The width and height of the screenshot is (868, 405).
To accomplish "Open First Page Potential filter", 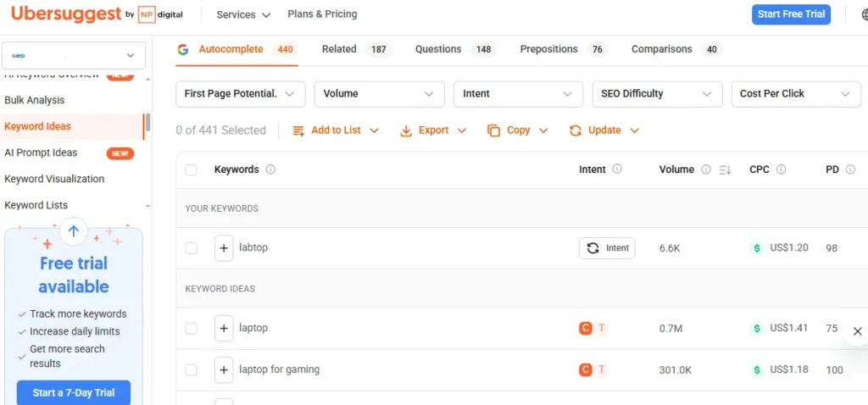I will pyautogui.click(x=240, y=94).
